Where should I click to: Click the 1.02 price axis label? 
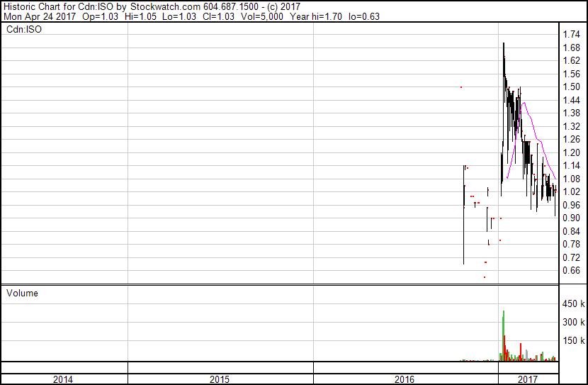click(x=572, y=191)
